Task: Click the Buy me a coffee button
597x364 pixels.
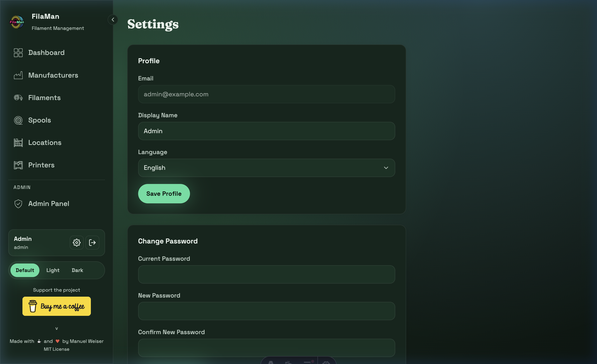Action: (x=56, y=306)
